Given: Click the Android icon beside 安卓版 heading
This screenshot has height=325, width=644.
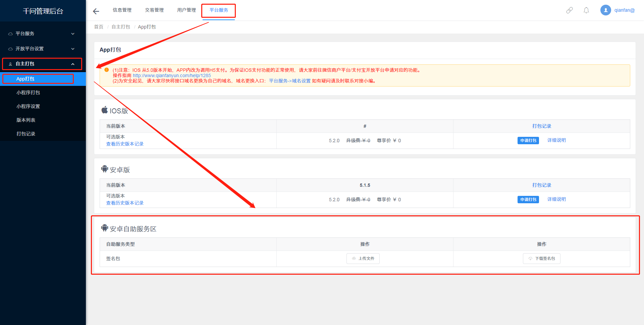Looking at the screenshot, I should [x=105, y=169].
